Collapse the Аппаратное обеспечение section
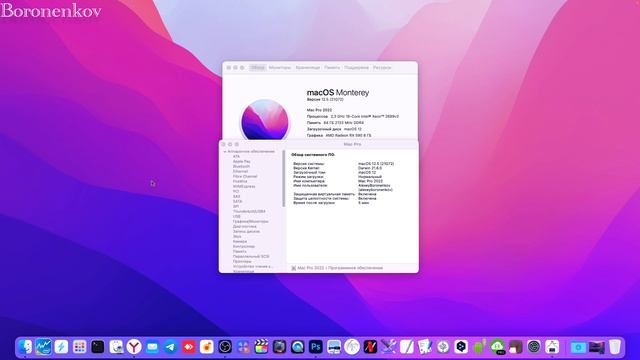 pos(225,151)
